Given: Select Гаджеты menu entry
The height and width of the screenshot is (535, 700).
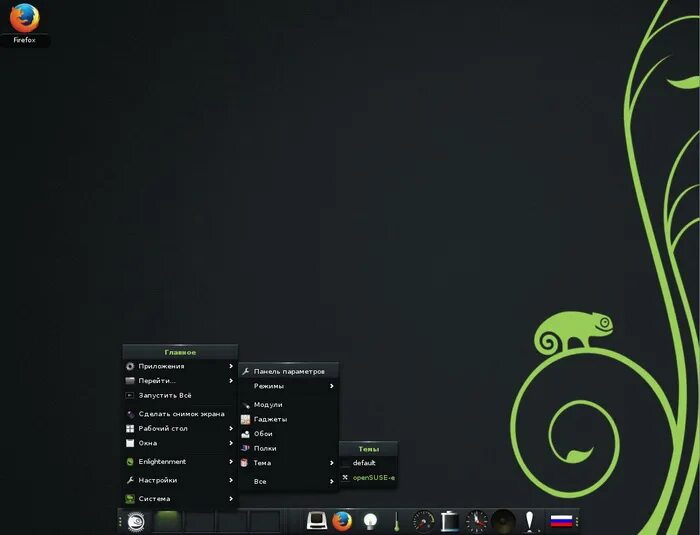Looking at the screenshot, I should point(288,419).
